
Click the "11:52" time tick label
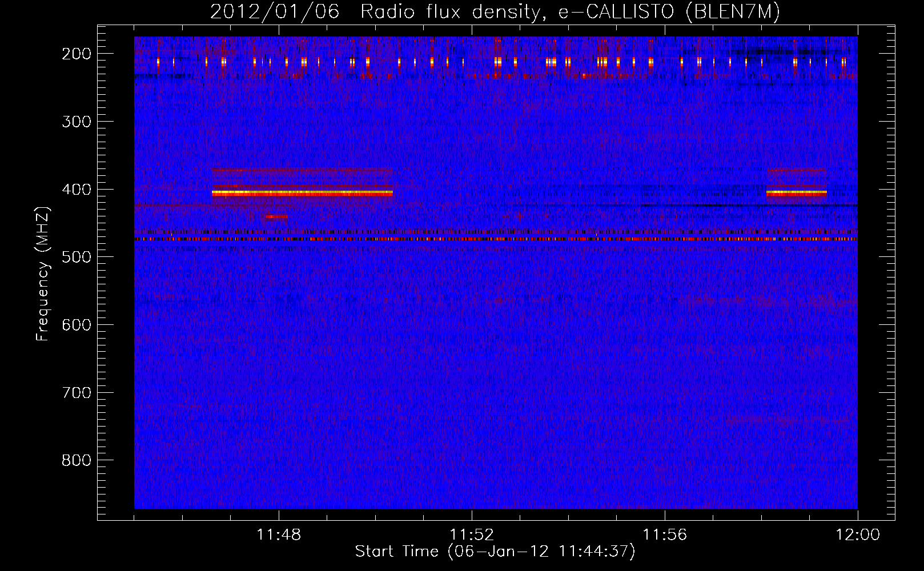pos(472,535)
